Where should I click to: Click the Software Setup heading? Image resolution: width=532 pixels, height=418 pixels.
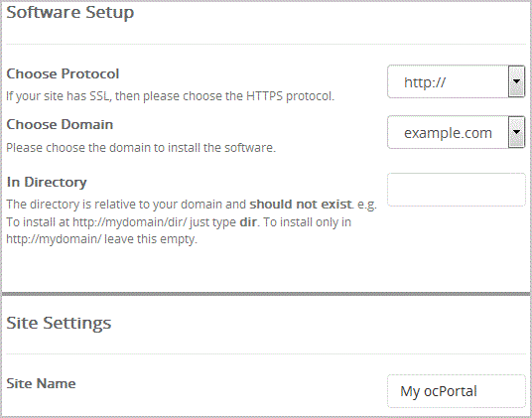coord(70,13)
